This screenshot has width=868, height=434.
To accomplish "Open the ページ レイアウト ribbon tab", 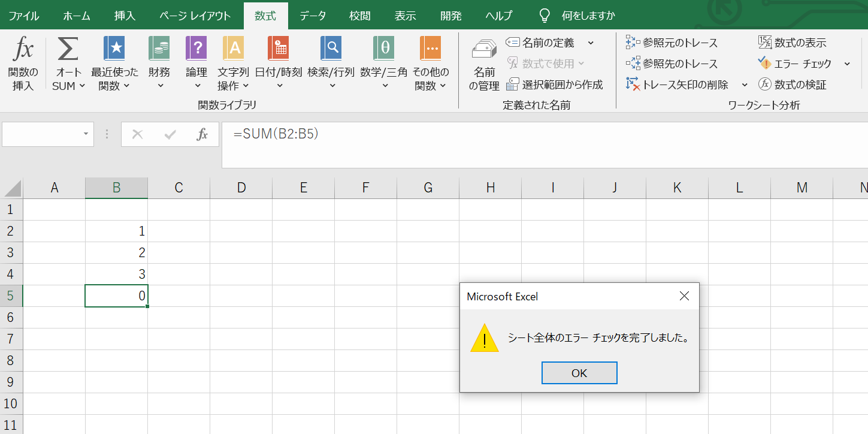I will click(195, 16).
